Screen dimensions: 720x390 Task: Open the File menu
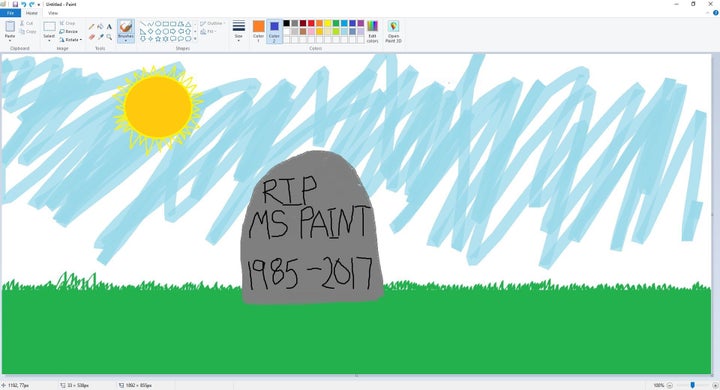(10, 13)
